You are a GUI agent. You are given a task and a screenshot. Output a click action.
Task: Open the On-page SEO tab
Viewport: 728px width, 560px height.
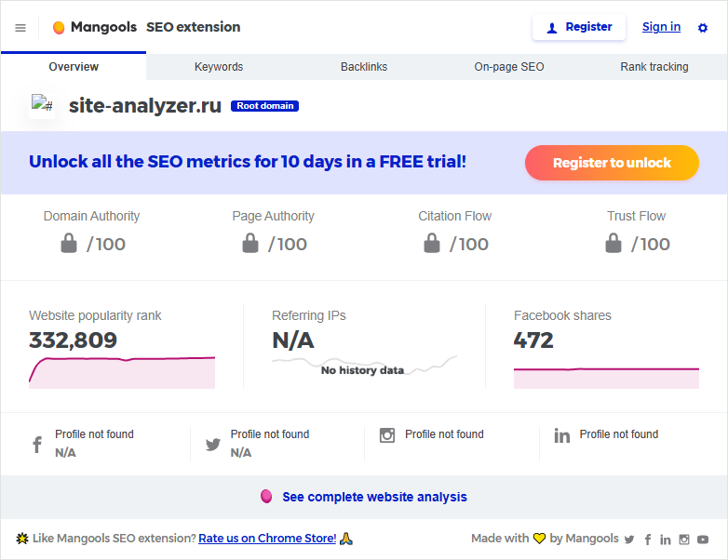(509, 66)
